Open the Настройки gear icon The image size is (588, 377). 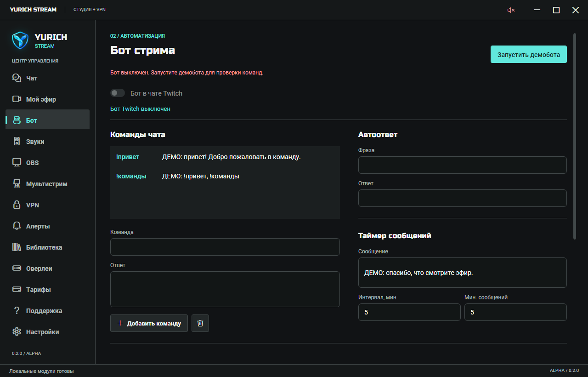tap(17, 332)
